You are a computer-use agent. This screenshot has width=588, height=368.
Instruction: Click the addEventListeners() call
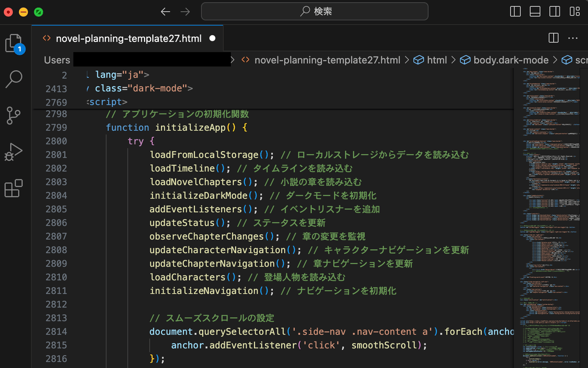(204, 209)
